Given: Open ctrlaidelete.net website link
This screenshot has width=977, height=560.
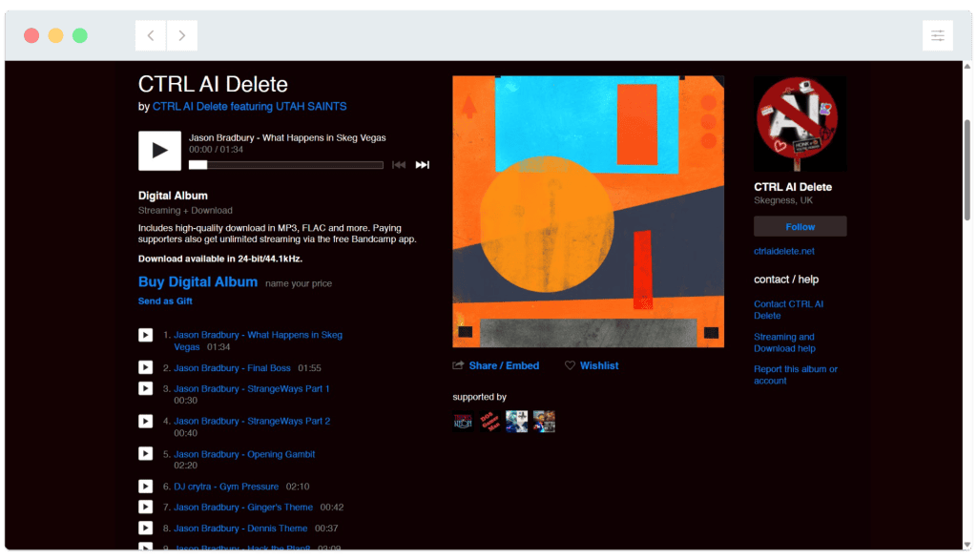Looking at the screenshot, I should [784, 251].
